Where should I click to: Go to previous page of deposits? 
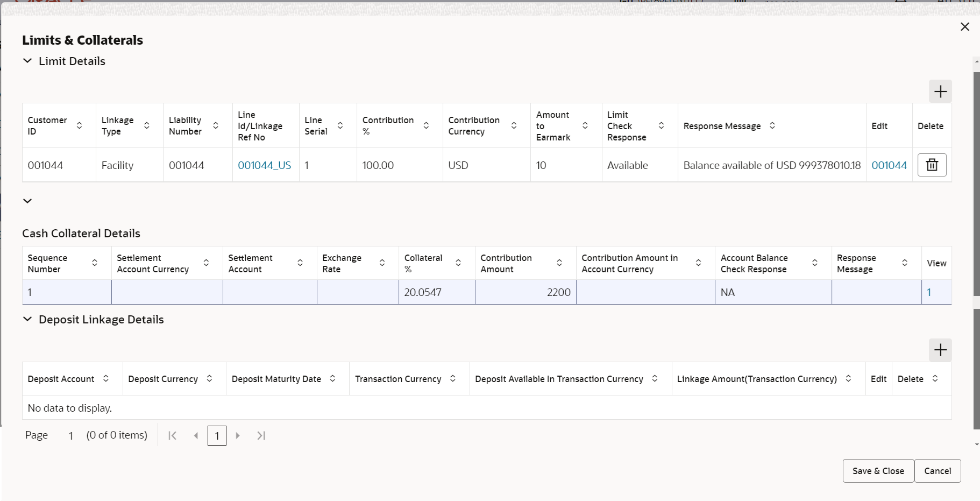click(196, 436)
